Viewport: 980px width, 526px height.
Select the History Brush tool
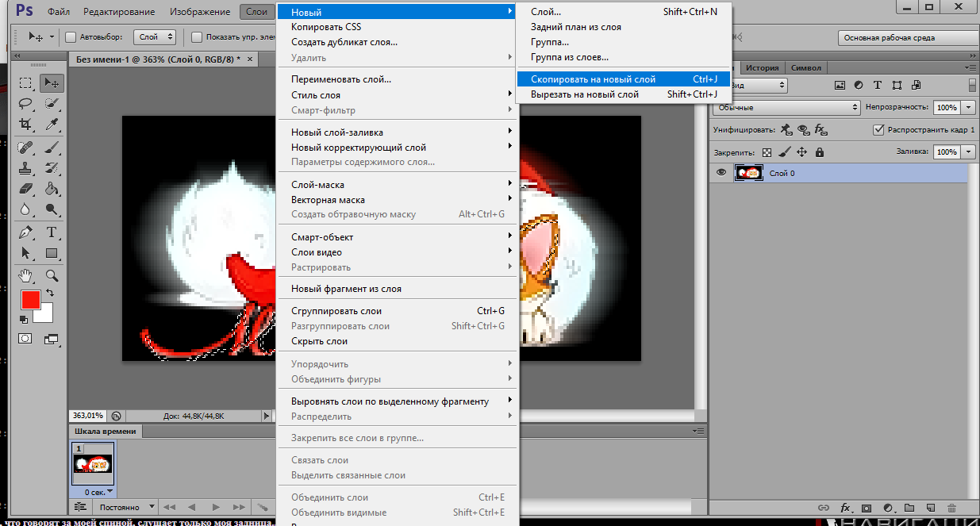click(x=52, y=168)
